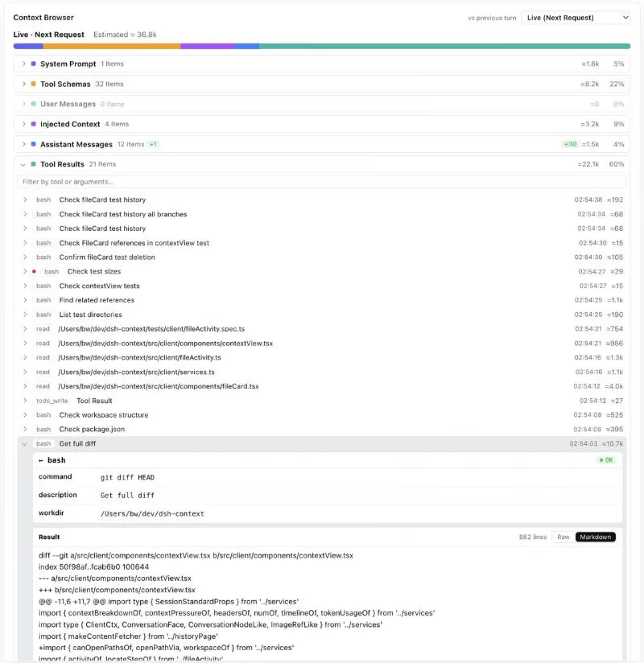Select the List test directories row
The image size is (644, 663).
click(x=321, y=315)
